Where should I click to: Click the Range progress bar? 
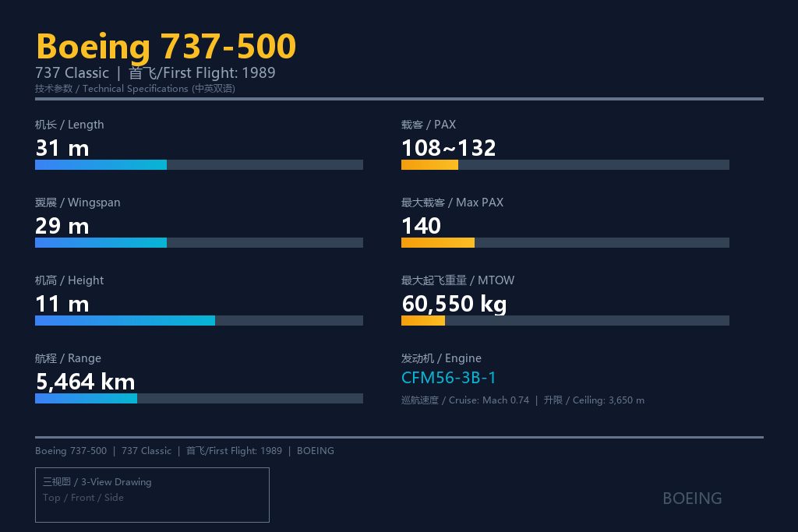[x=199, y=398]
